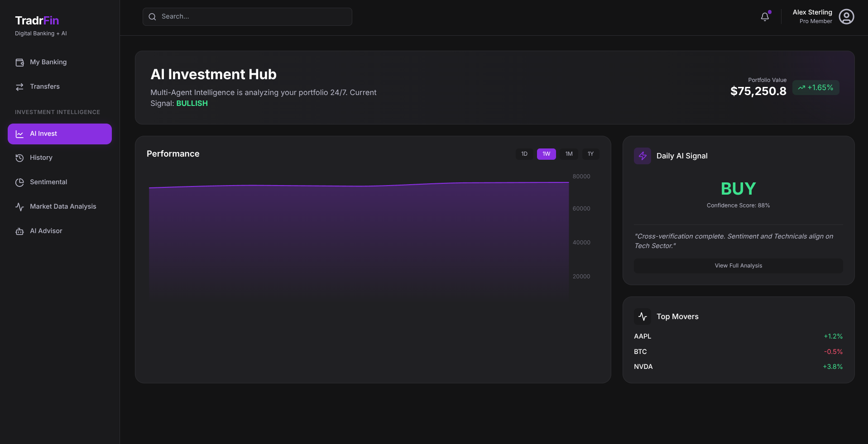Navigate to Sentimental section

coord(60,182)
